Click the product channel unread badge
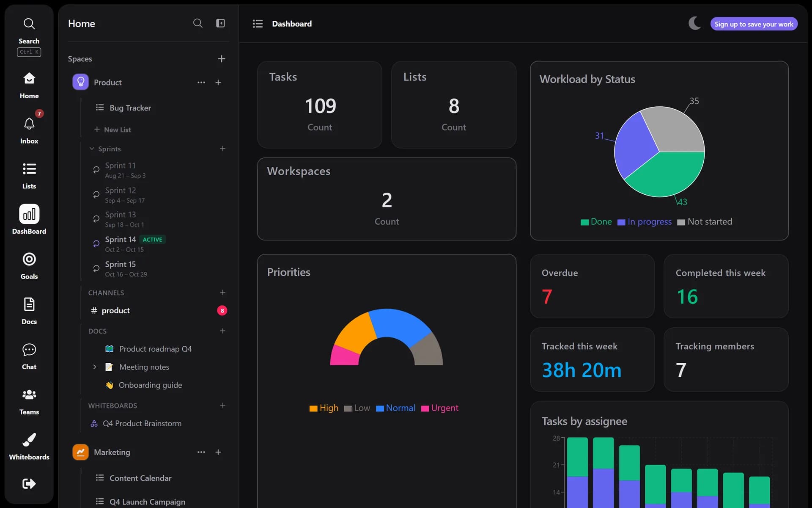 (x=222, y=311)
